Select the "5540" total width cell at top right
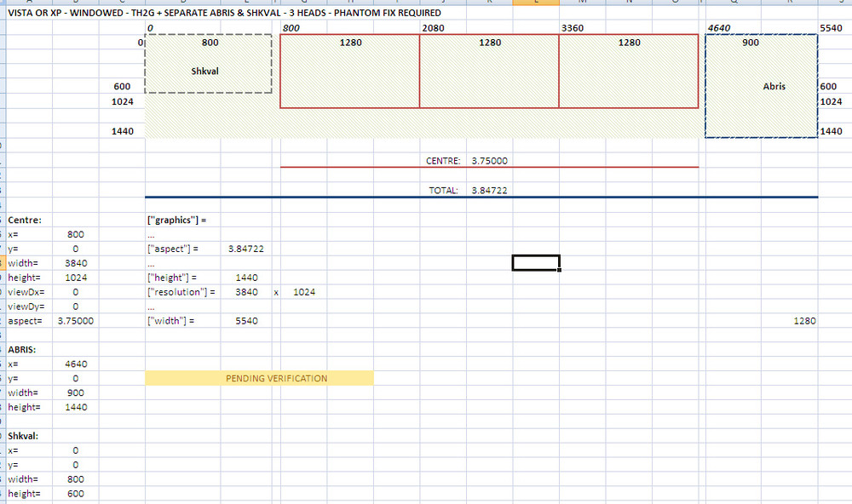The width and height of the screenshot is (852, 504). click(x=831, y=28)
